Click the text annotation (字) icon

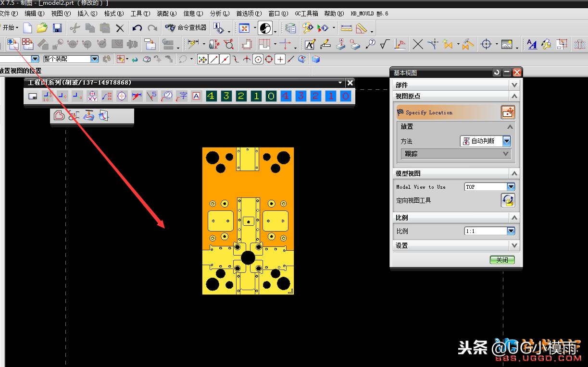click(182, 96)
